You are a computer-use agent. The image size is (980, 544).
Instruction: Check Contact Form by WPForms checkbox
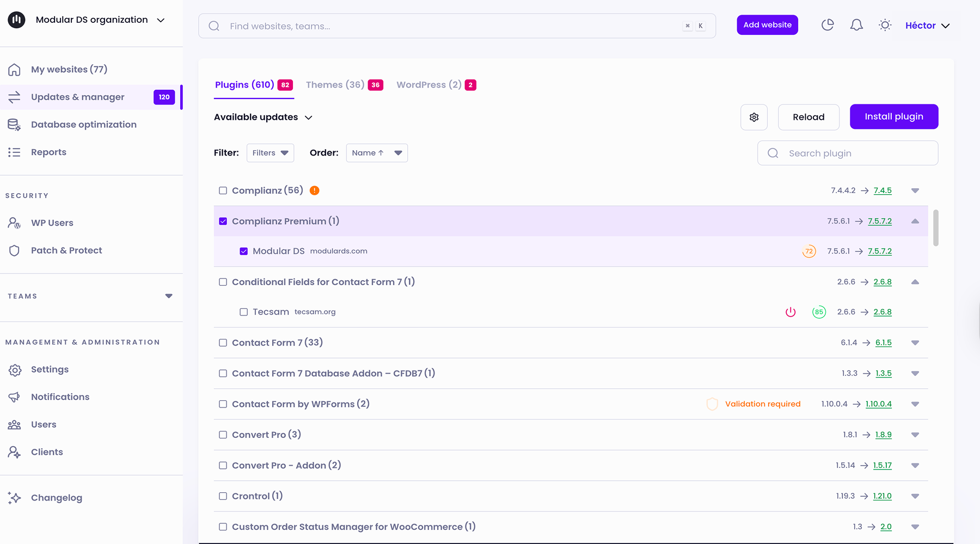[x=223, y=404]
